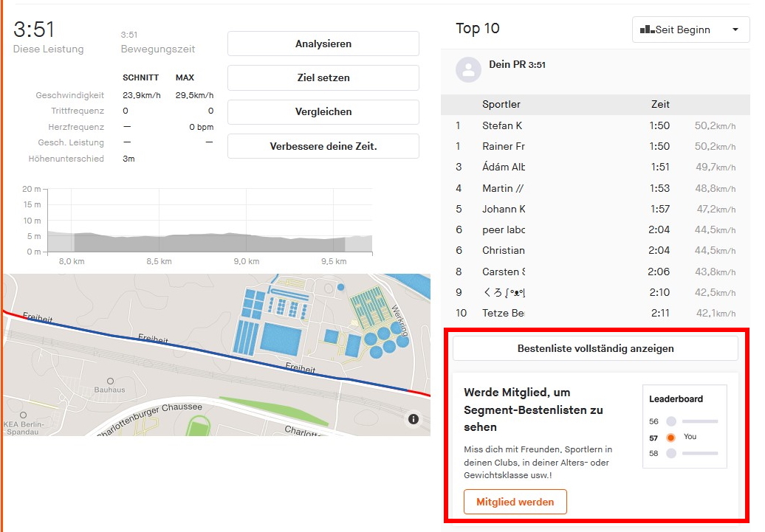The image size is (765, 532).
Task: Open Johann K leaderboard entry
Action: tap(504, 209)
